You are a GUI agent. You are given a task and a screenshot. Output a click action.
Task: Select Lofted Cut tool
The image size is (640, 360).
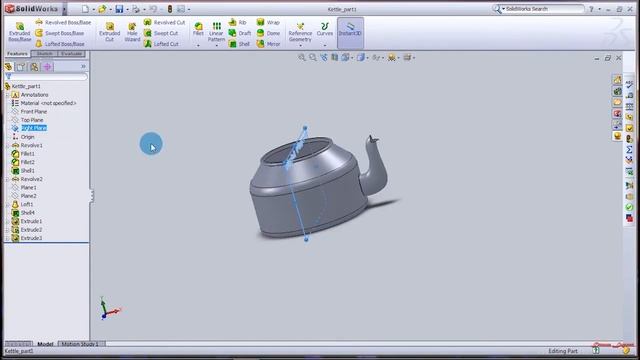[161, 44]
